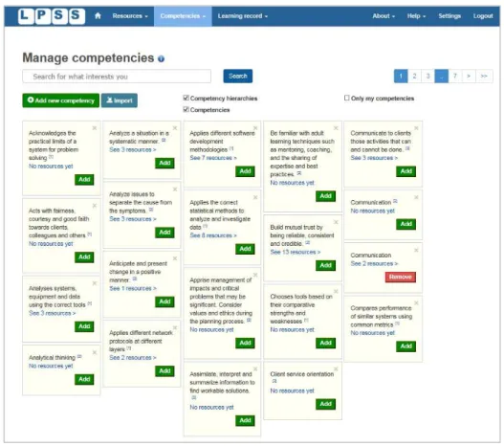This screenshot has height=446, width=504.
Task: Open 'See 2 resources' under network protocols
Action: tap(133, 358)
